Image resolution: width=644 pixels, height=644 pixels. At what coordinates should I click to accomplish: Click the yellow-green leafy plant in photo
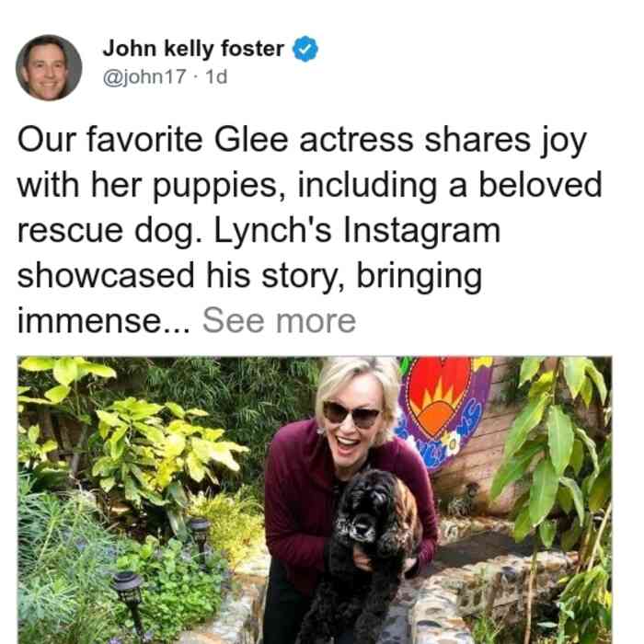[x=165, y=443]
